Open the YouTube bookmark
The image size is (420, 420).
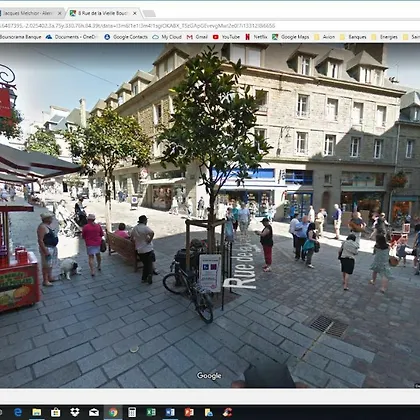click(x=226, y=37)
